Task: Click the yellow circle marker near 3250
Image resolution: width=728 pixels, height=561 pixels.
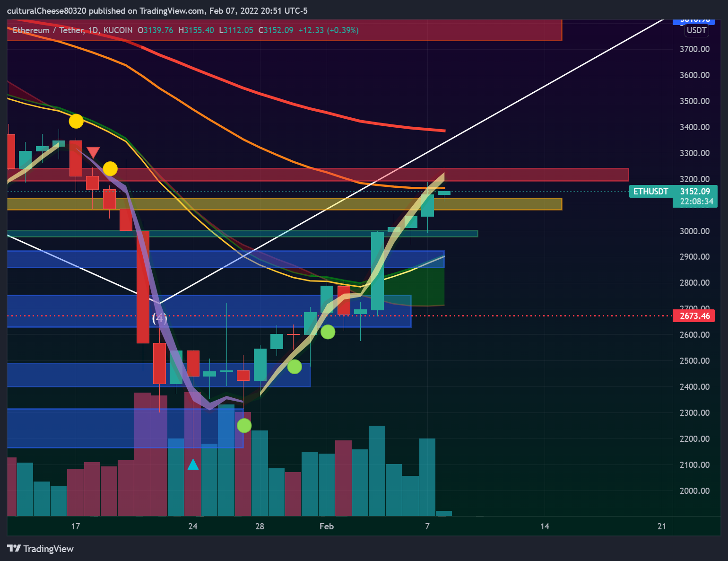Action: [110, 168]
